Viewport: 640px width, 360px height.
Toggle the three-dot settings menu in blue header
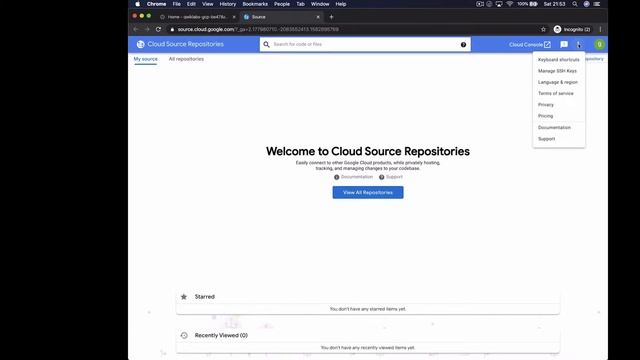(x=579, y=44)
